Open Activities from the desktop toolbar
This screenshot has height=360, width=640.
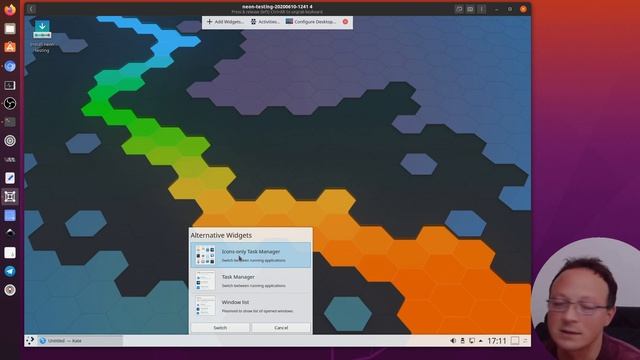coord(265,22)
